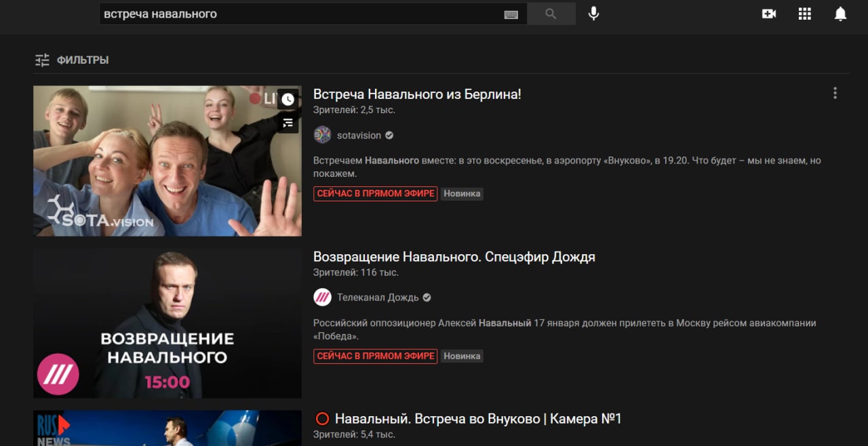
Task: Open the YouTube apps grid icon
Action: click(805, 14)
